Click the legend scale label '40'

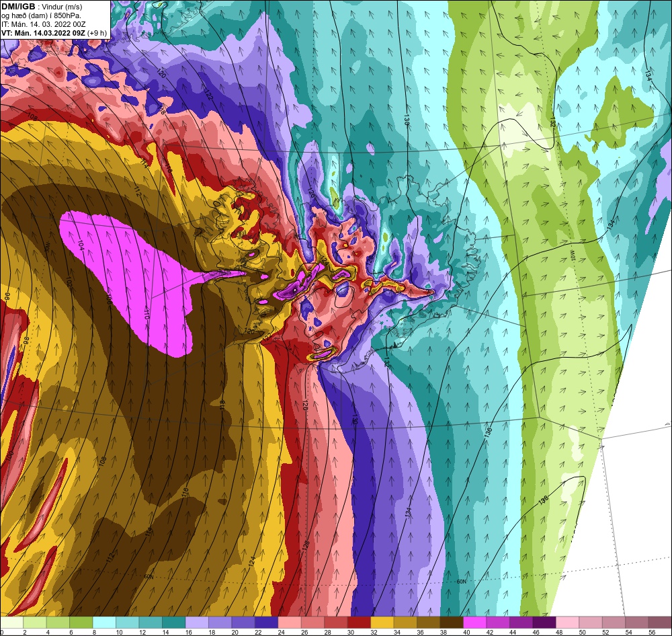point(466,632)
